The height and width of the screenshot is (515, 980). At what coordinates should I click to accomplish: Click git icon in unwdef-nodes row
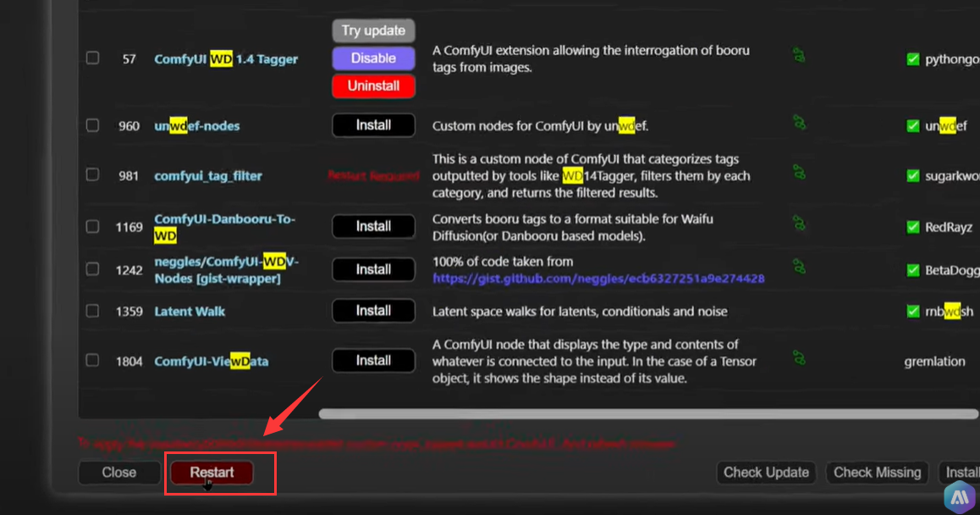click(x=799, y=123)
